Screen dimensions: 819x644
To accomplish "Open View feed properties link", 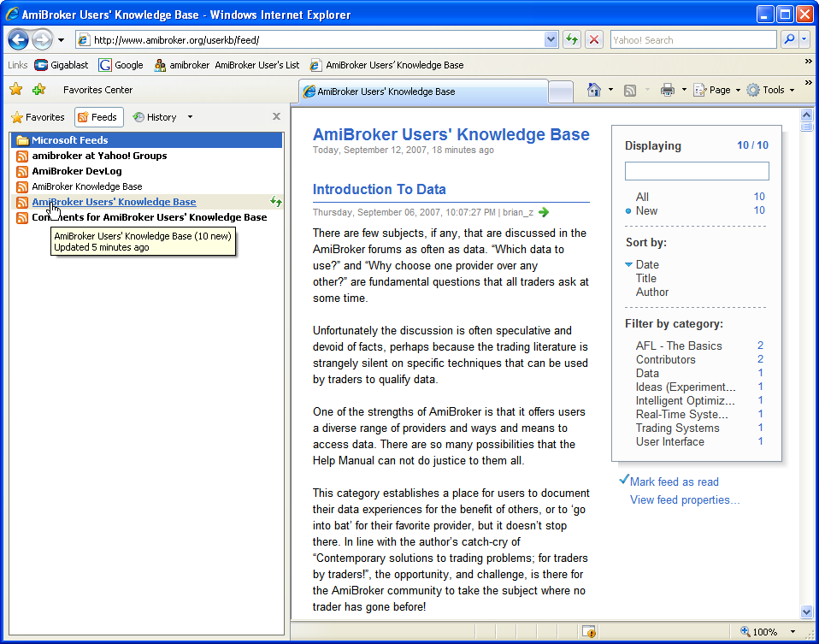I will pos(685,499).
